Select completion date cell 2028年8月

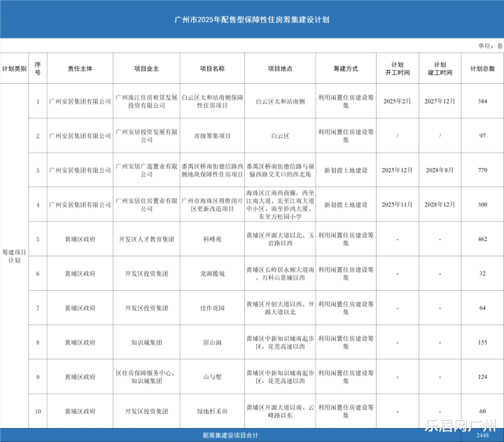click(x=440, y=170)
